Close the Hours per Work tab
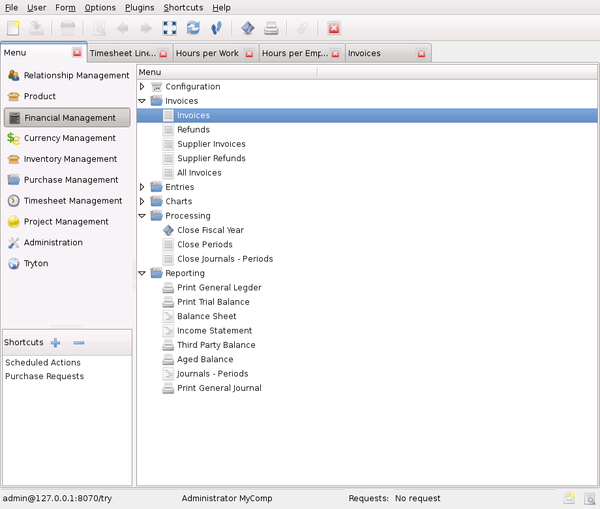This screenshot has width=600, height=509. click(x=249, y=54)
